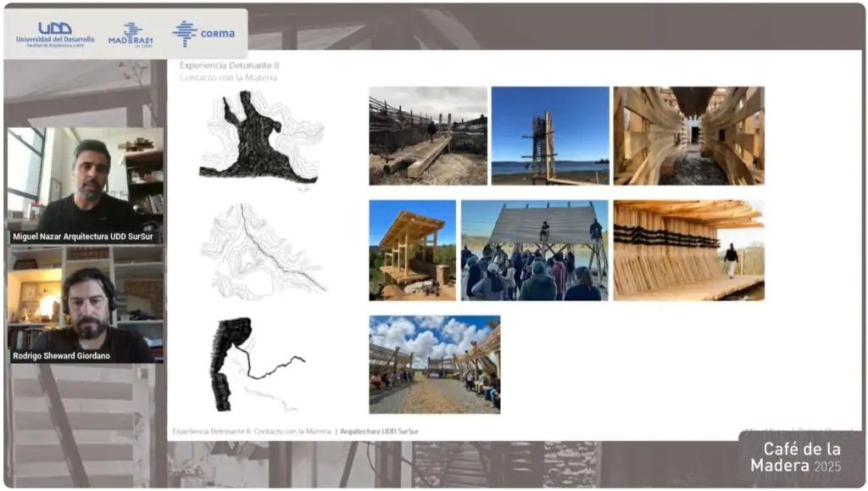Open photo of person walking beside timber wall

tap(688, 250)
